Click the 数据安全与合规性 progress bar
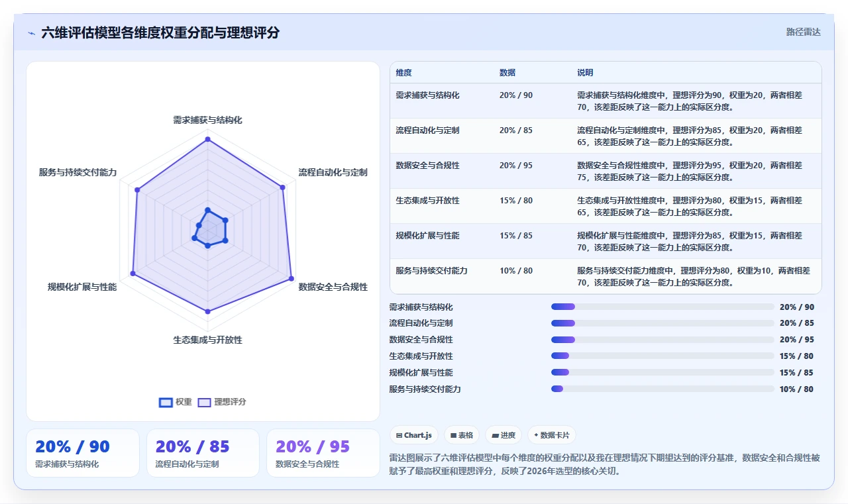The image size is (848, 504). pos(662,340)
